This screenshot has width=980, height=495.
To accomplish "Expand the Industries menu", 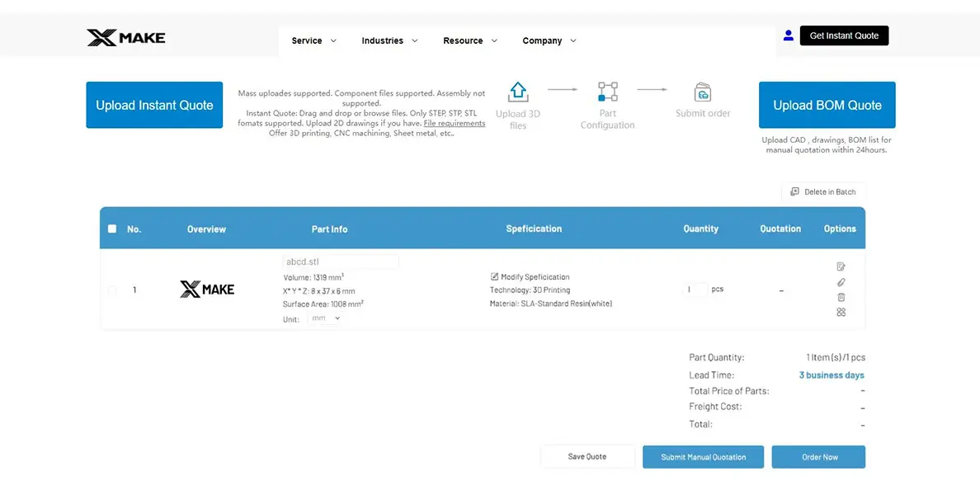I will pyautogui.click(x=389, y=40).
